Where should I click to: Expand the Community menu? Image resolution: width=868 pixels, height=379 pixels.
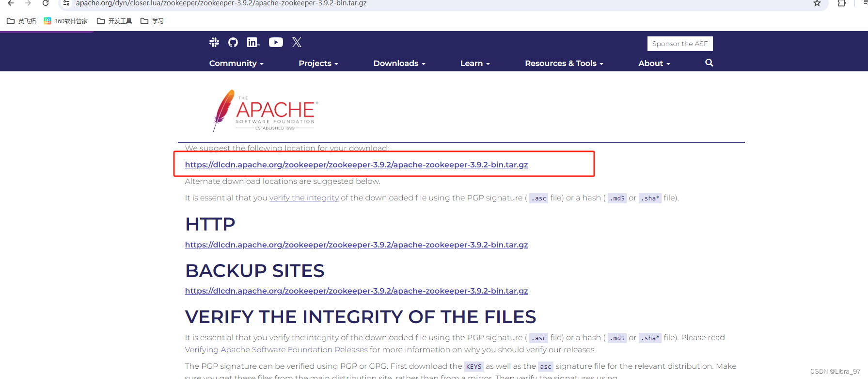(237, 64)
